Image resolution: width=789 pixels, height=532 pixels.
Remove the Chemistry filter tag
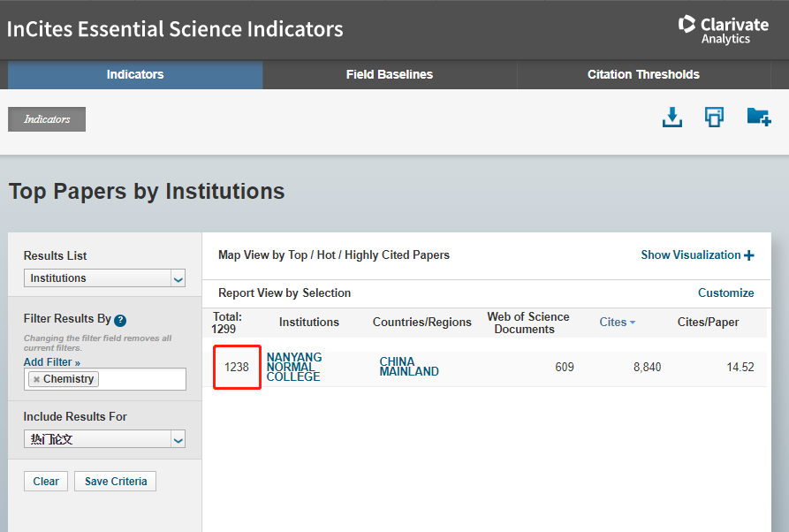pyautogui.click(x=36, y=379)
